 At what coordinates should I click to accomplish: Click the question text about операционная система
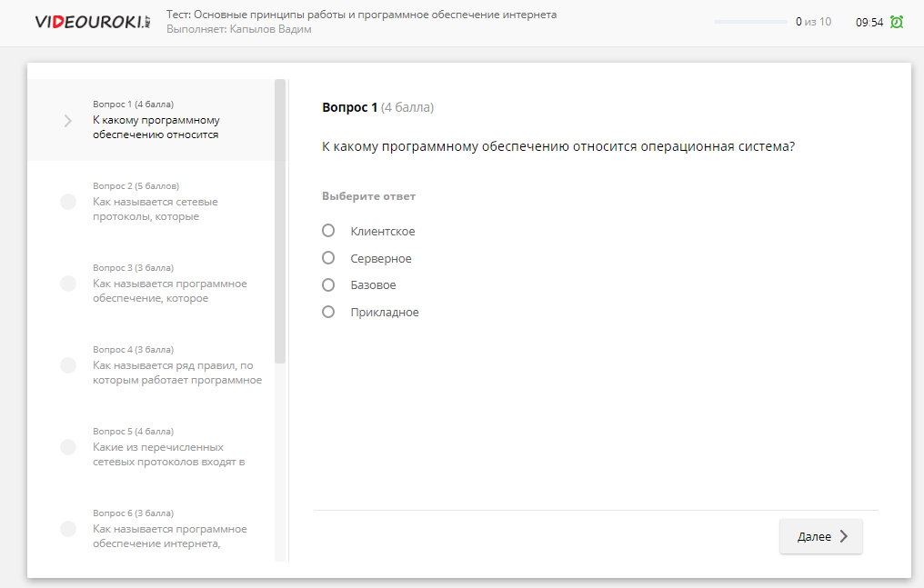click(558, 146)
